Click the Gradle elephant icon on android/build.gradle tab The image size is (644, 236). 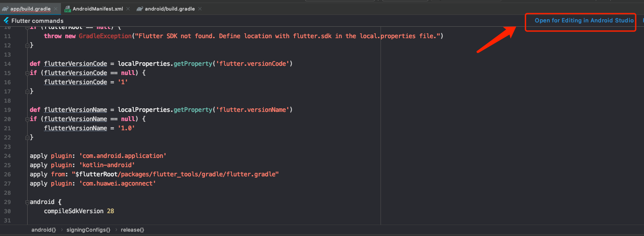tap(140, 9)
